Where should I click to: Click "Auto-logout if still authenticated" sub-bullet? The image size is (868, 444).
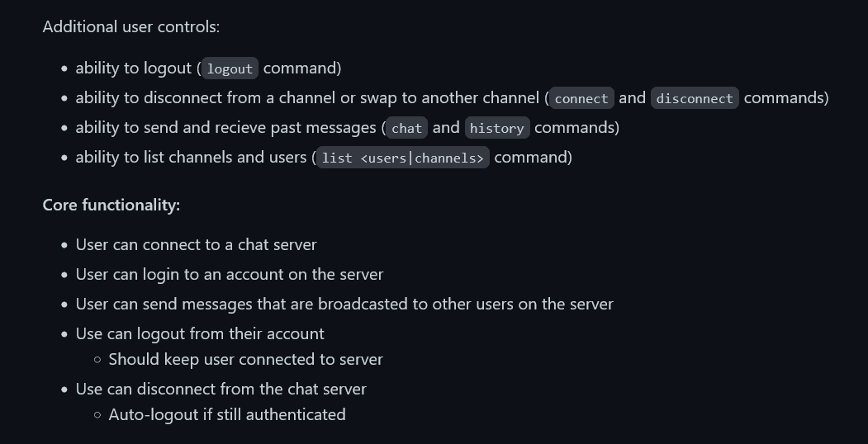(x=226, y=414)
